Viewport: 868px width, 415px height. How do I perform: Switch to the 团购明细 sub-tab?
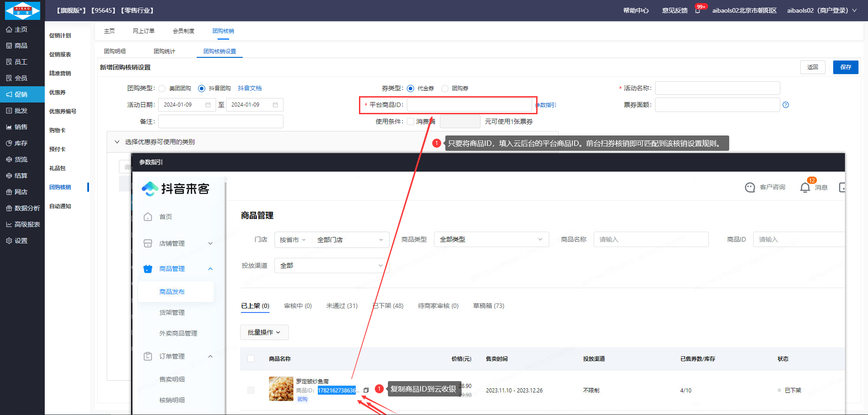pyautogui.click(x=115, y=51)
